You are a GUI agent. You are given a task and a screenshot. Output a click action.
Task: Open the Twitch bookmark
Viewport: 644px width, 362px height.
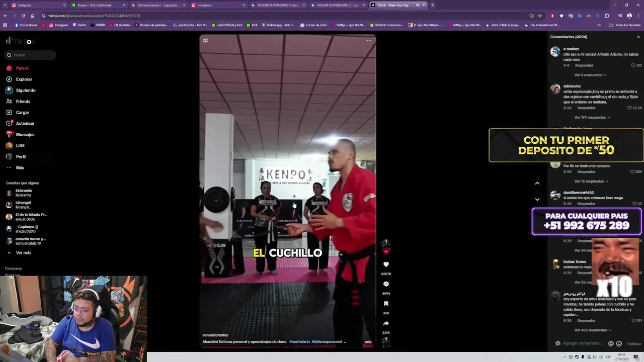79,25
